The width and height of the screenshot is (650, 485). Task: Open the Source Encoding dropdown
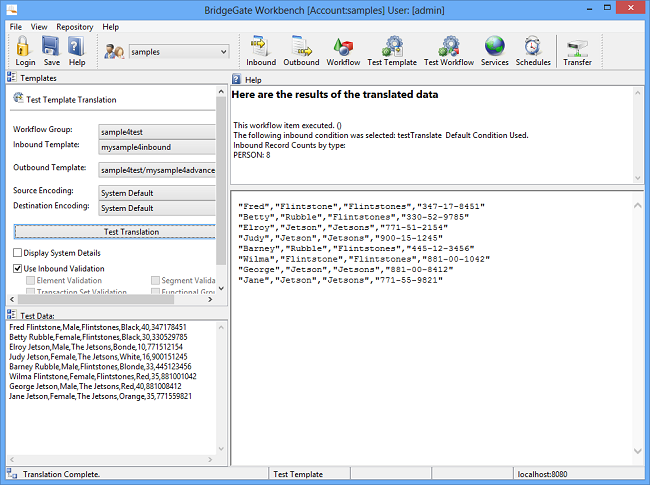point(157,193)
